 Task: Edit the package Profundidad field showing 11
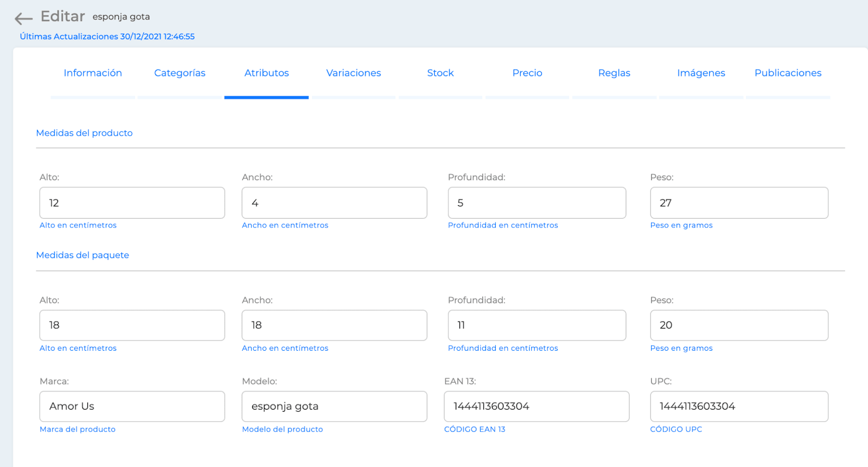(537, 325)
